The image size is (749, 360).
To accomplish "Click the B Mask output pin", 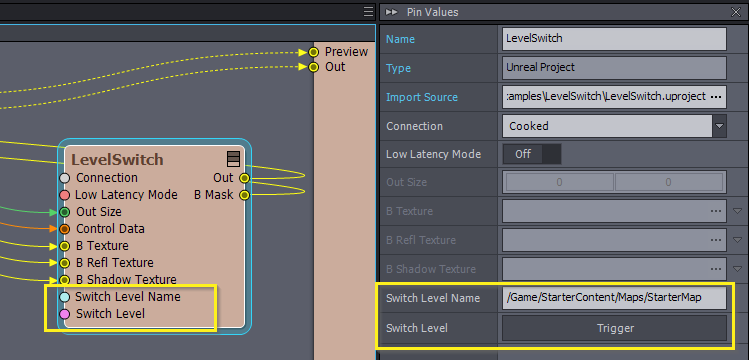I will tap(244, 195).
